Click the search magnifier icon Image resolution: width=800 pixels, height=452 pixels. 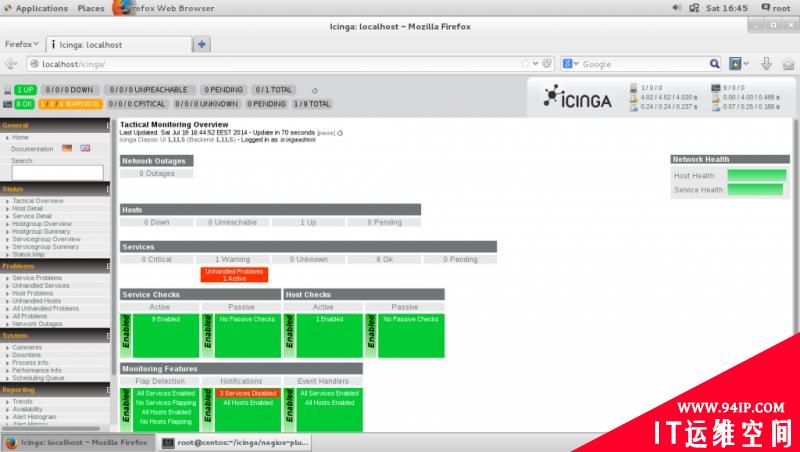click(x=714, y=64)
